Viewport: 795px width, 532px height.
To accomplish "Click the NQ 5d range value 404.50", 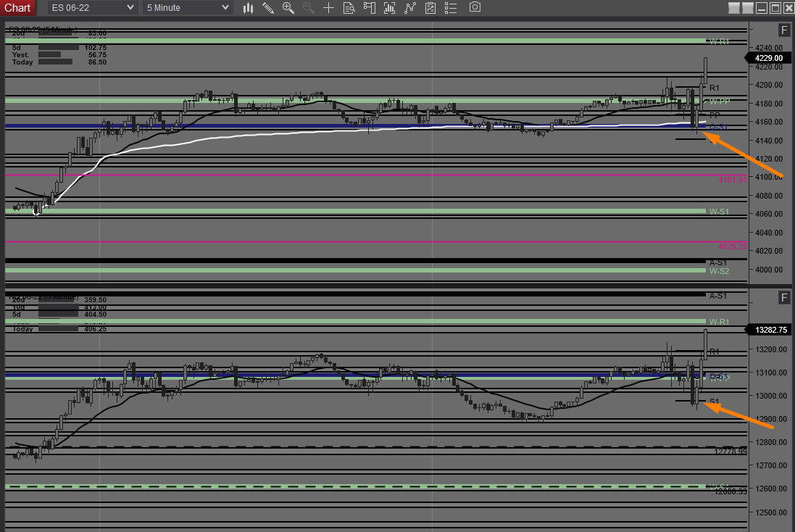I will pyautogui.click(x=96, y=314).
